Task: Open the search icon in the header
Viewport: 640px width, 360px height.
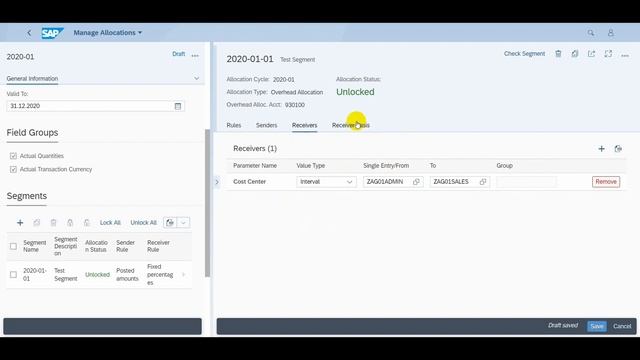Action: click(591, 33)
